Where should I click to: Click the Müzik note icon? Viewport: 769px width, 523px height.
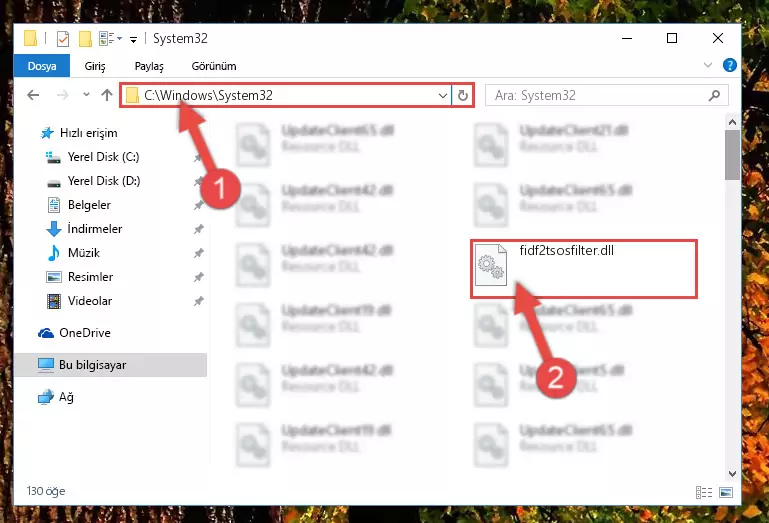point(53,253)
